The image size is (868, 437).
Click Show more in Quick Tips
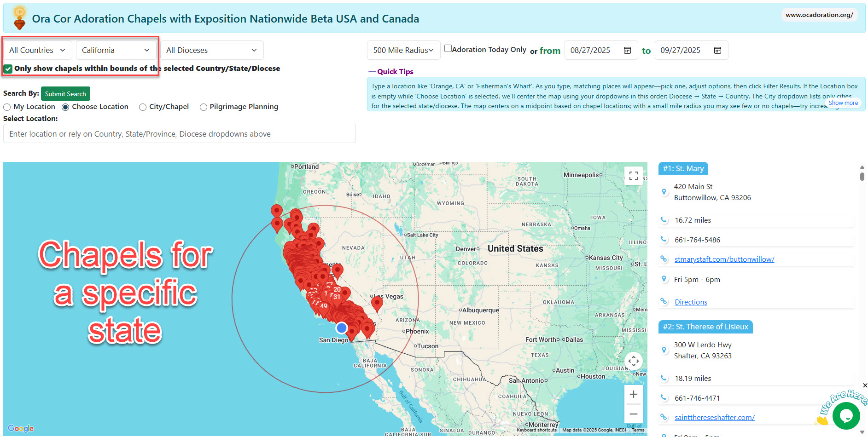tap(843, 103)
